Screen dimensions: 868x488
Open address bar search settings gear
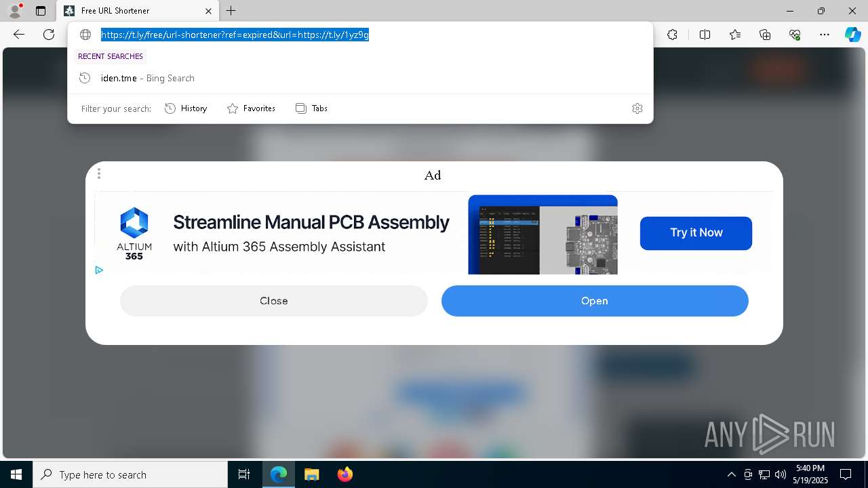coord(637,108)
